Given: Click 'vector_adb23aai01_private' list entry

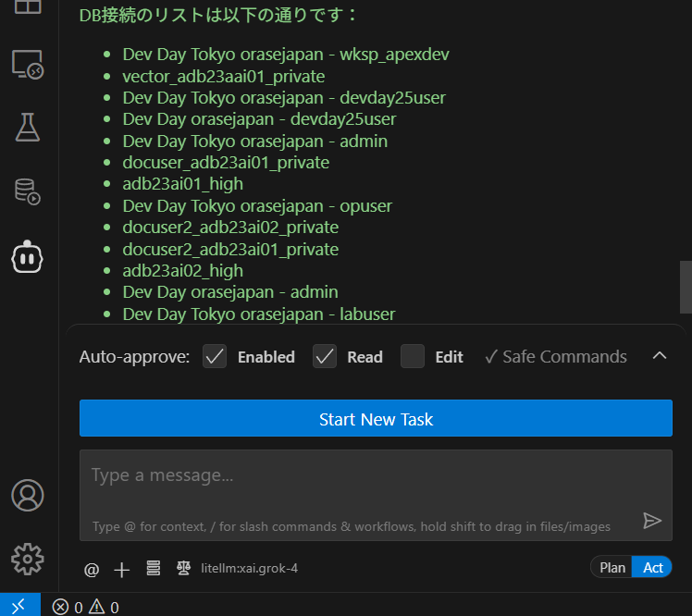Looking at the screenshot, I should pos(223,77).
